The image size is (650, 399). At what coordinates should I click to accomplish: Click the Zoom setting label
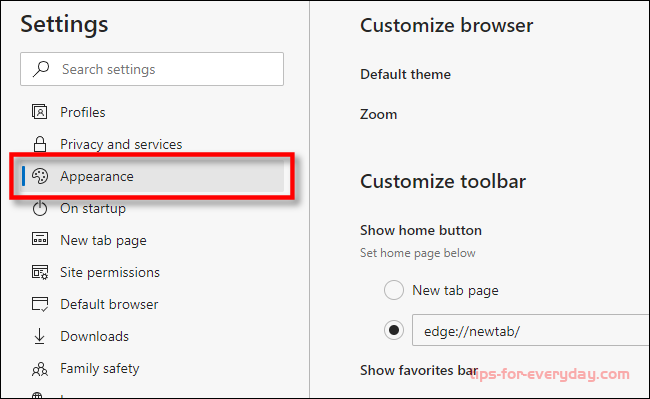click(378, 114)
